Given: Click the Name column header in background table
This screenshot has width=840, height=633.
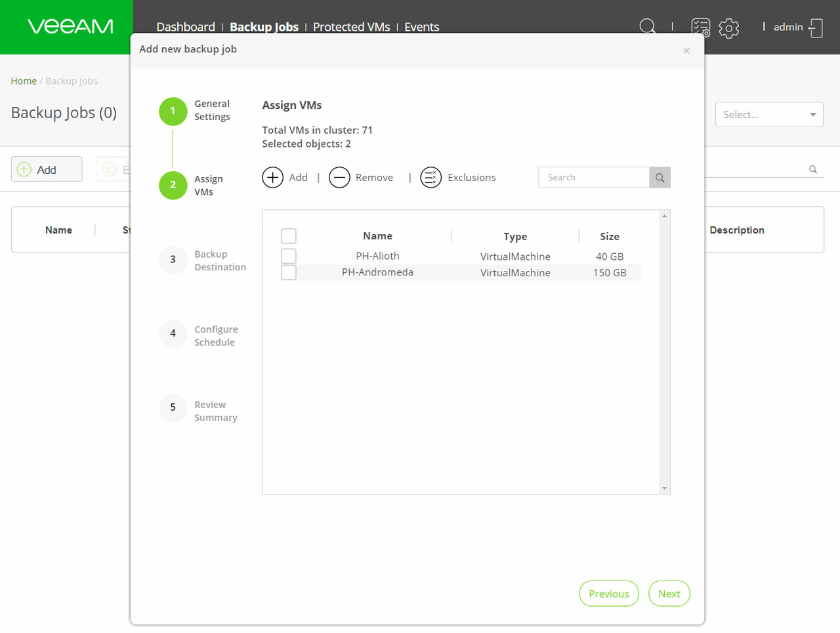Looking at the screenshot, I should coord(58,230).
